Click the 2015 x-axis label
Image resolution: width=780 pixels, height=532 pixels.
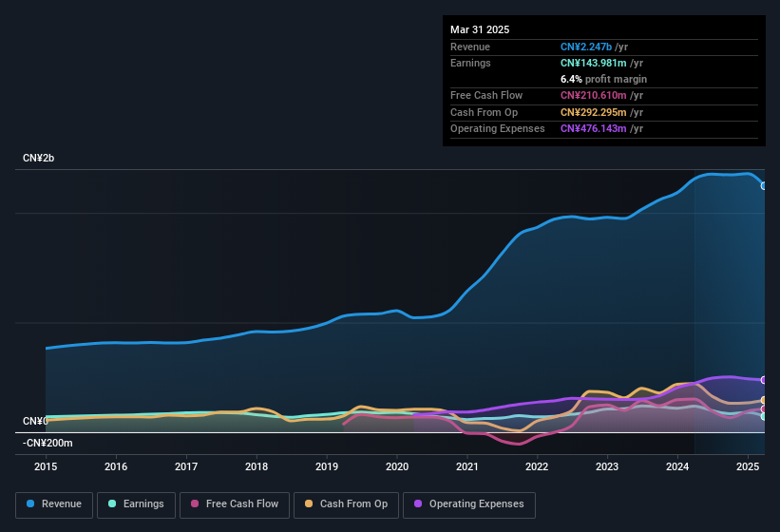click(x=46, y=466)
